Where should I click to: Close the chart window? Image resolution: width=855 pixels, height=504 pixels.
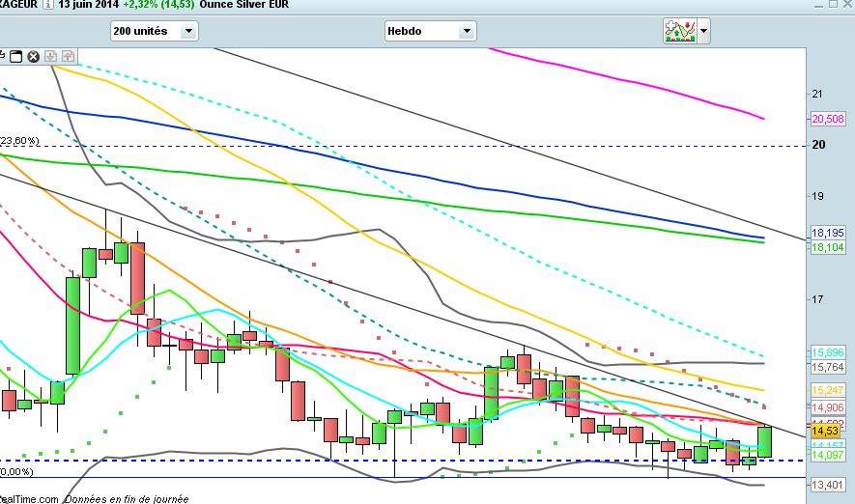[848, 4]
